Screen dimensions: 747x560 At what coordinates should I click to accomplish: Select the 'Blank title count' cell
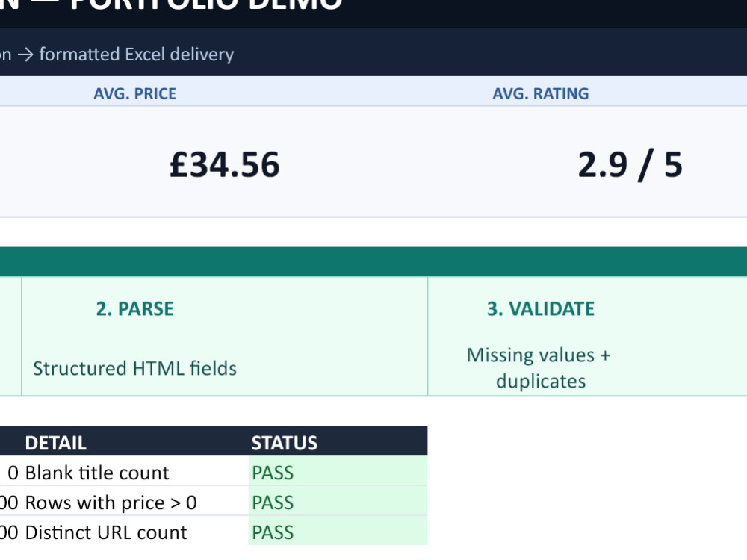click(x=97, y=473)
